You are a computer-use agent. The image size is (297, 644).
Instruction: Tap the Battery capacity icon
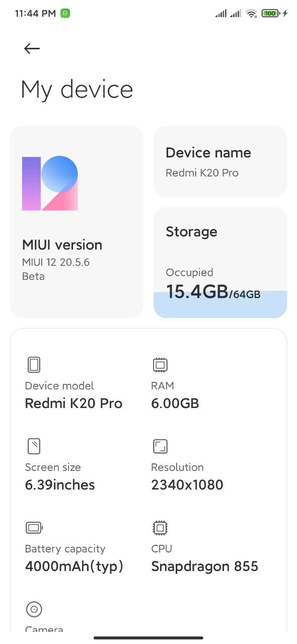point(34,528)
